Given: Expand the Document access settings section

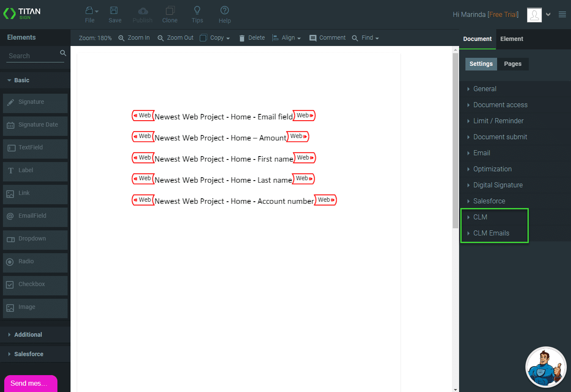Looking at the screenshot, I should (500, 105).
